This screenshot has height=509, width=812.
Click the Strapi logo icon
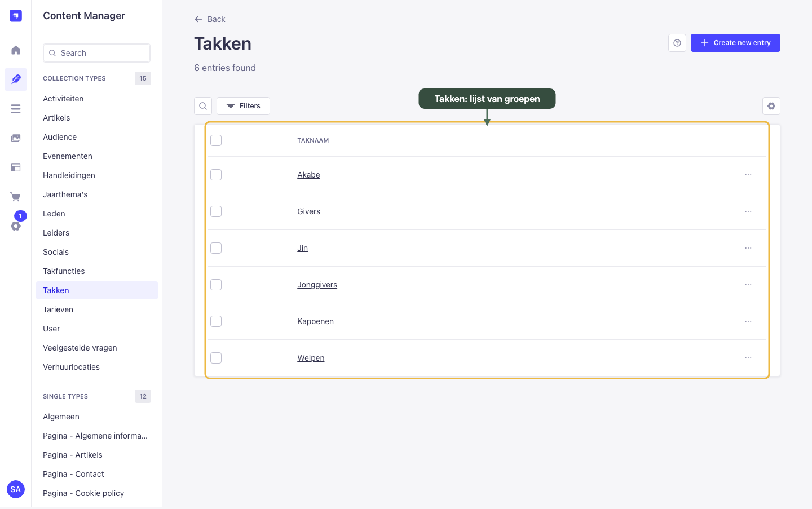point(16,16)
